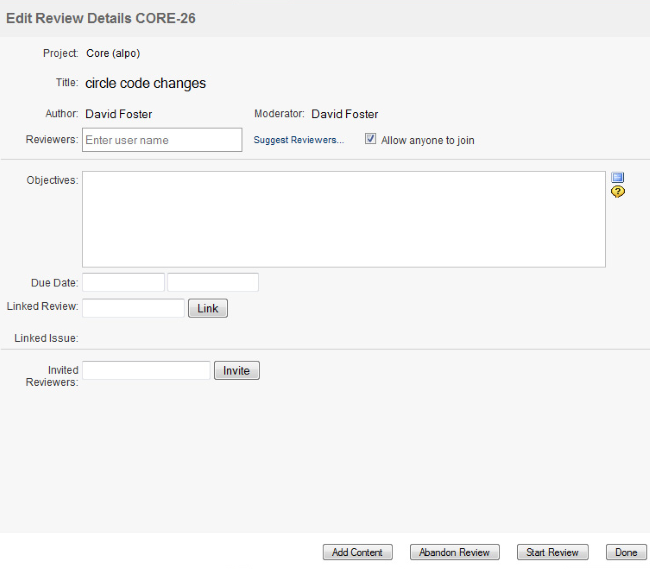650x569 pixels.
Task: Click inside the Objectives text area
Action: click(343, 219)
